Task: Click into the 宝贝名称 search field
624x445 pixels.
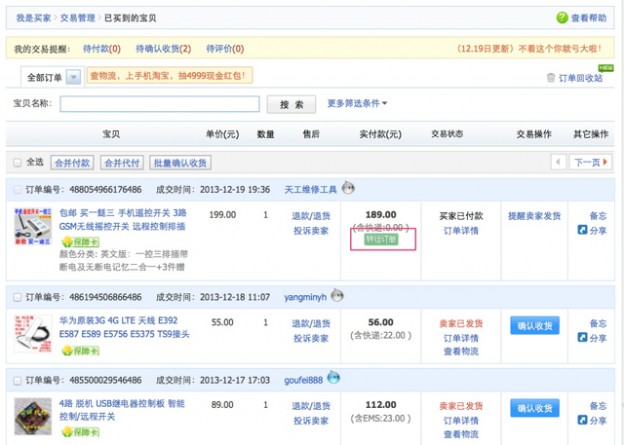Action: (159, 104)
